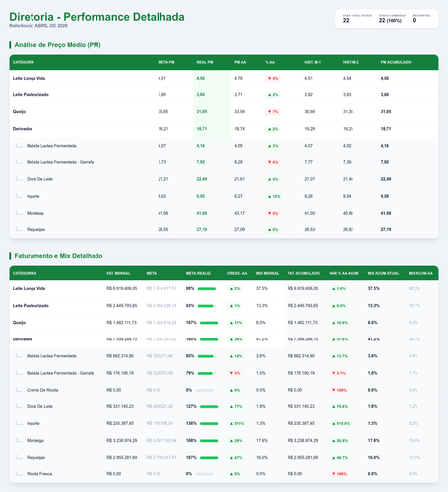Click the Mix Acum Atual value for Requeijao
Screen dimensions: 448x492
373,458
